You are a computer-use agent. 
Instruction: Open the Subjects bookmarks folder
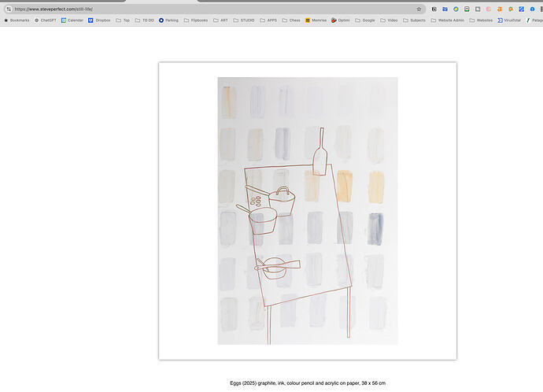[414, 20]
